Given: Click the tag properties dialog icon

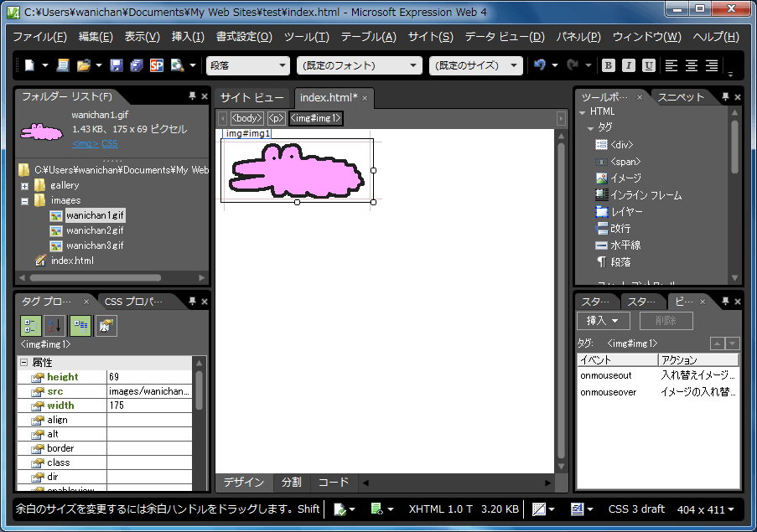Looking at the screenshot, I should 106,326.
